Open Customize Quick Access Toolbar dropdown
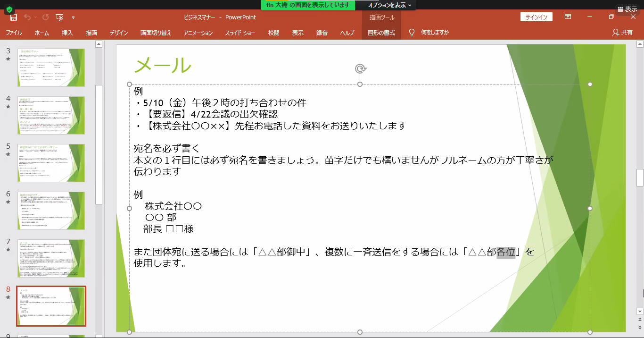The width and height of the screenshot is (644, 338). point(73,17)
